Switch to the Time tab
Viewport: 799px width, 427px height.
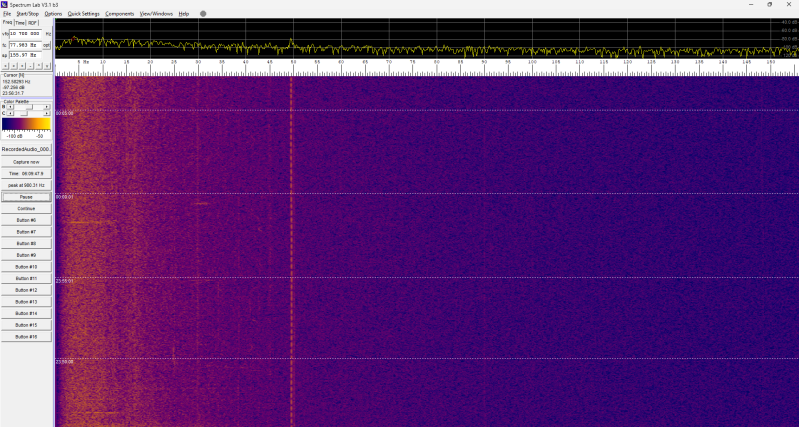tap(20, 23)
